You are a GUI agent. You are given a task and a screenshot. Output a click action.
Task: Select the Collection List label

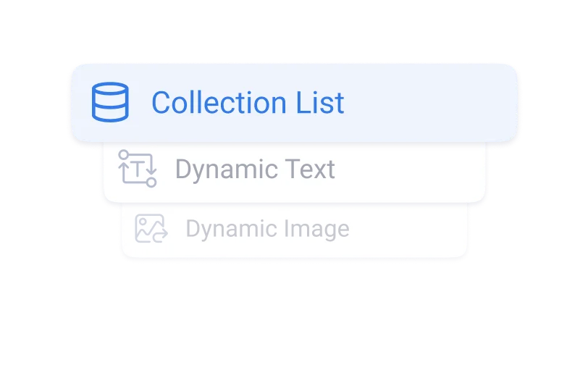pos(248,103)
